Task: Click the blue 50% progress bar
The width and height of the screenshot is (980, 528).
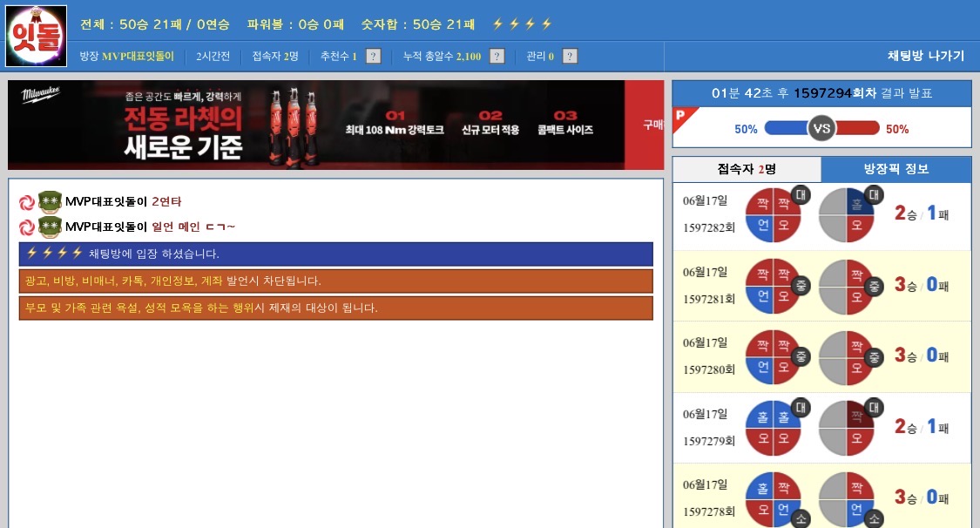Action: [787, 129]
